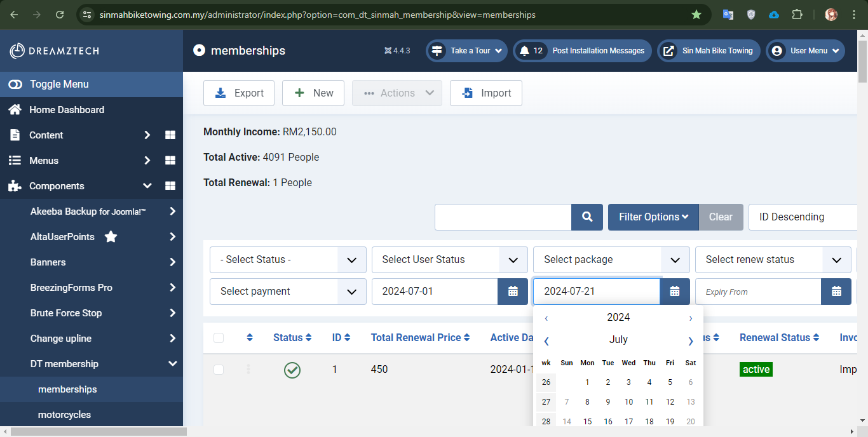Open the Google Translate extension icon
The width and height of the screenshot is (868, 437).
(x=728, y=15)
